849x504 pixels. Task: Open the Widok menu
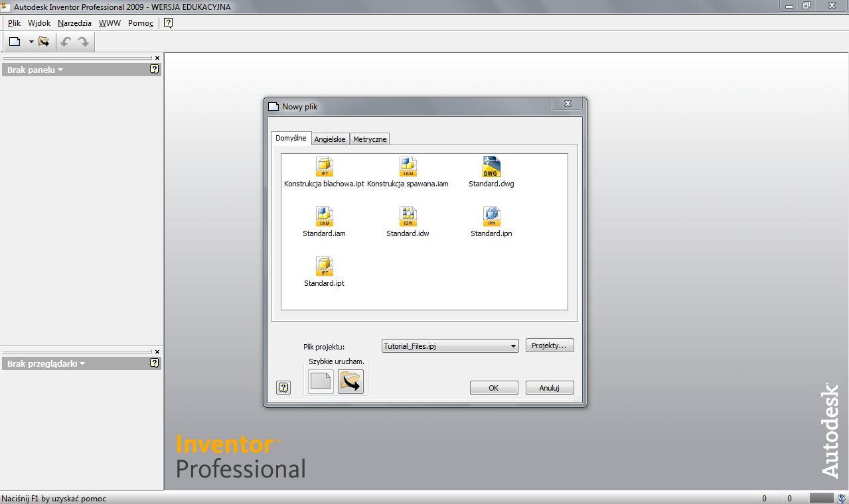[x=39, y=23]
